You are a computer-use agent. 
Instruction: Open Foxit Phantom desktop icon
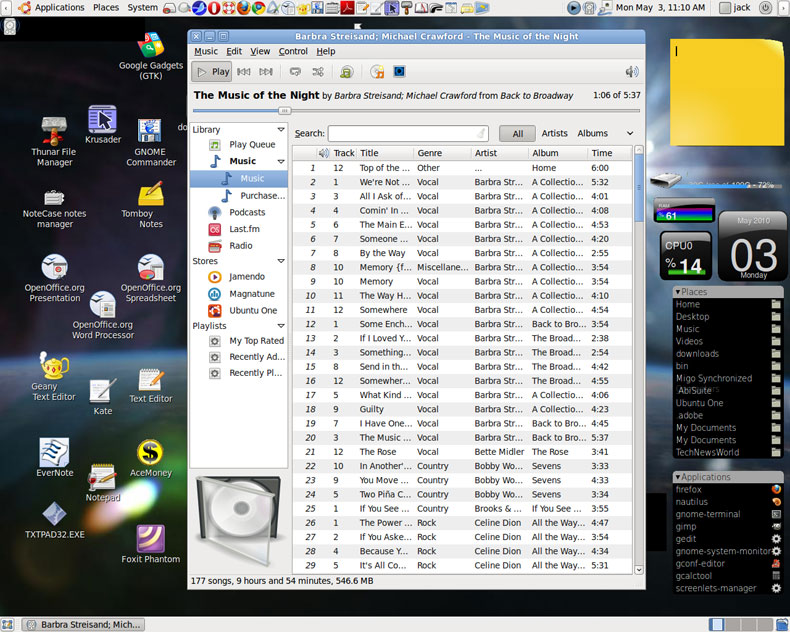(x=150, y=544)
